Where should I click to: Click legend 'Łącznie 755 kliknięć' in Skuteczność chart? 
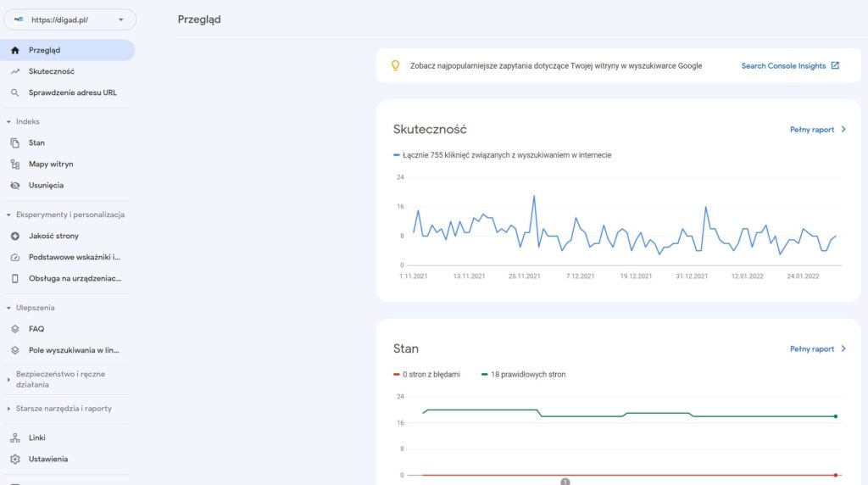502,155
